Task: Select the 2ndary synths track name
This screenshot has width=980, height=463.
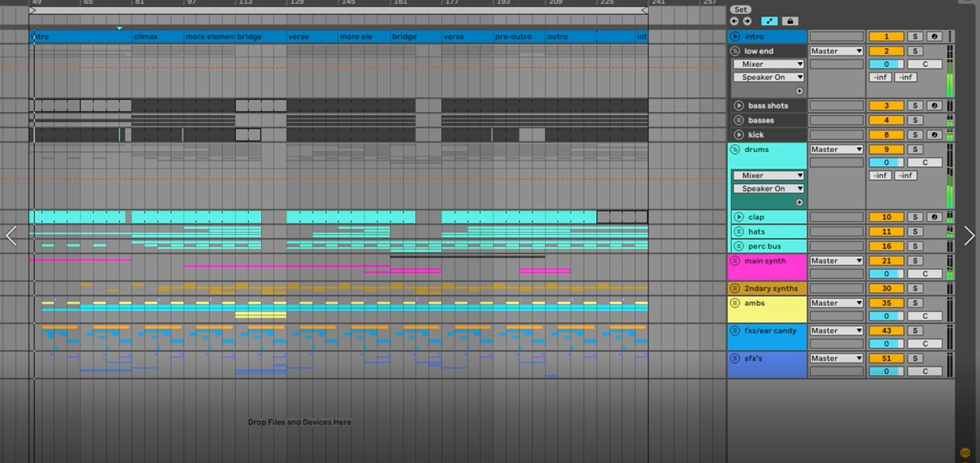Action: (771, 289)
